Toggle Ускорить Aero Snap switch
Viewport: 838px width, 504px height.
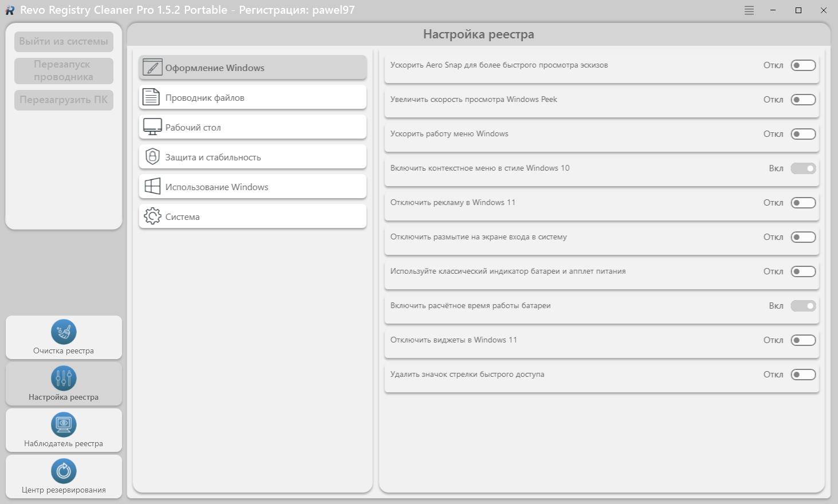click(x=803, y=65)
